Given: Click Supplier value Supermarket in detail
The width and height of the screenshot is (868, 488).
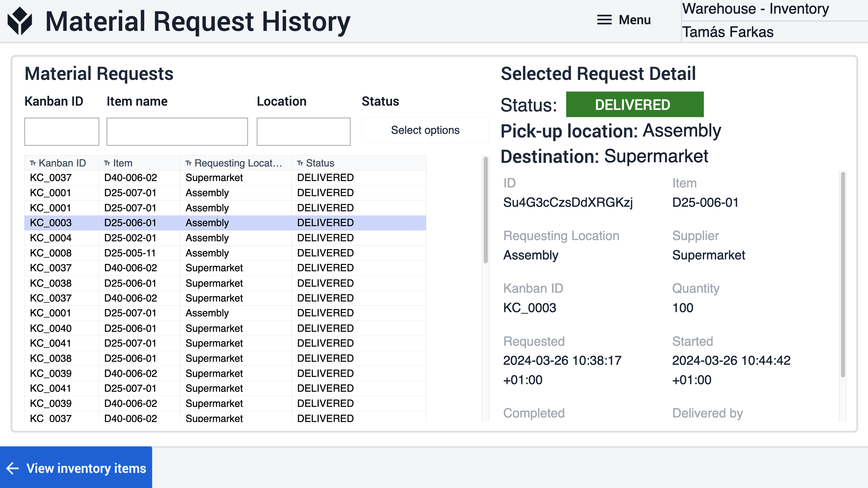Looking at the screenshot, I should click(708, 255).
